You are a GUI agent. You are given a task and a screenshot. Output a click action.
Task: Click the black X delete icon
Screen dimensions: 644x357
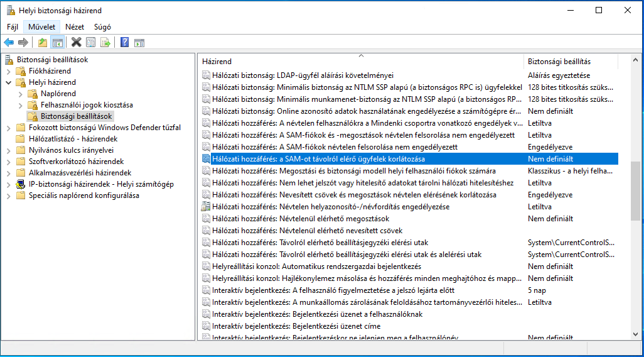77,43
